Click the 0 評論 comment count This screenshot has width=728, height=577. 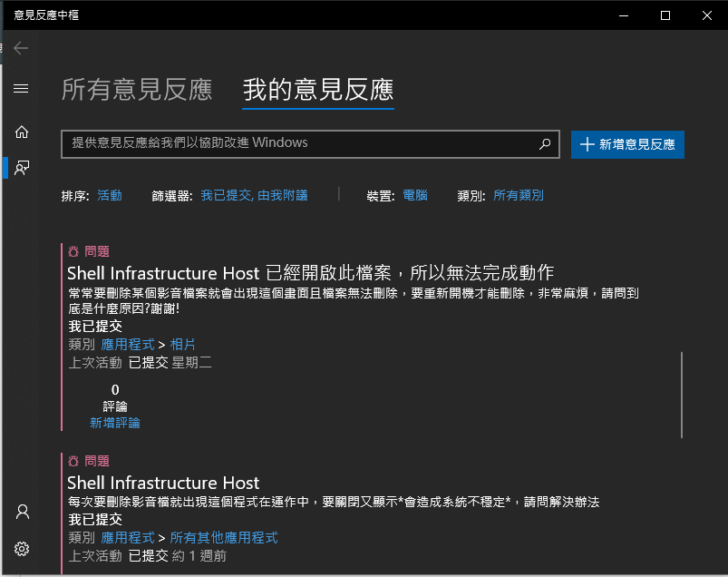(114, 397)
